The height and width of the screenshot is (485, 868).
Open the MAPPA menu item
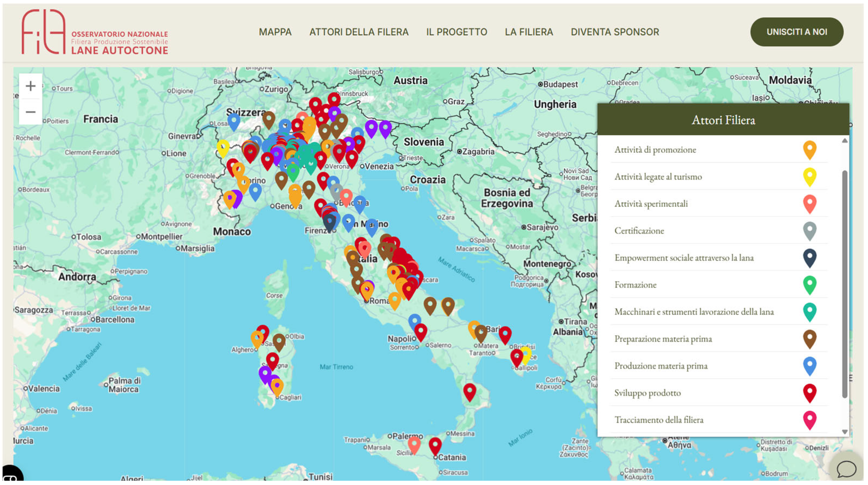(x=275, y=32)
